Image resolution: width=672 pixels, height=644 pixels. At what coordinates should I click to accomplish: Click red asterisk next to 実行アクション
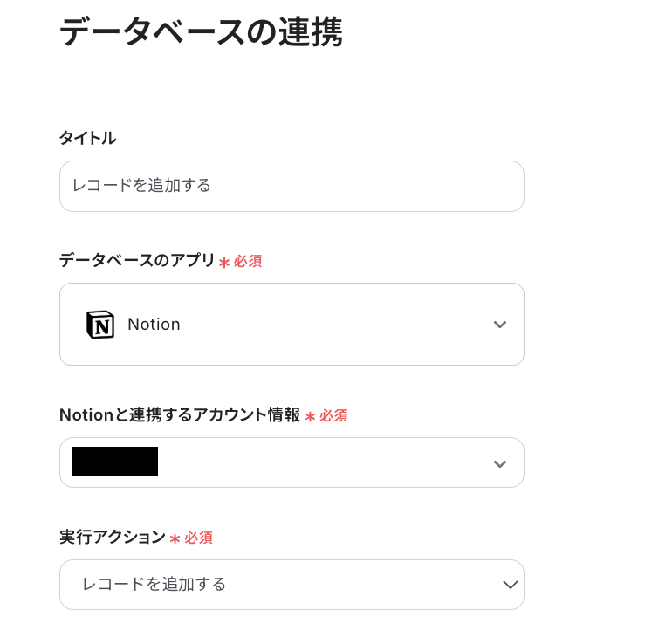coord(175,539)
